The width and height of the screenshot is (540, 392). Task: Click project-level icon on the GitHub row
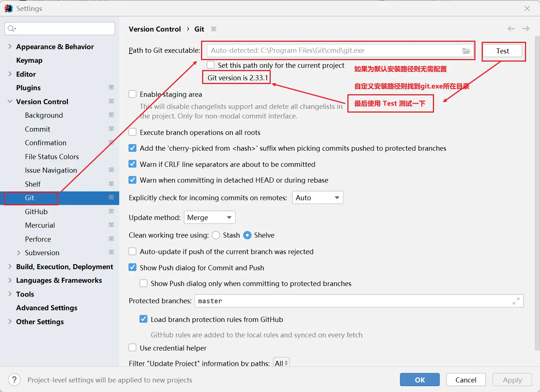(x=112, y=211)
